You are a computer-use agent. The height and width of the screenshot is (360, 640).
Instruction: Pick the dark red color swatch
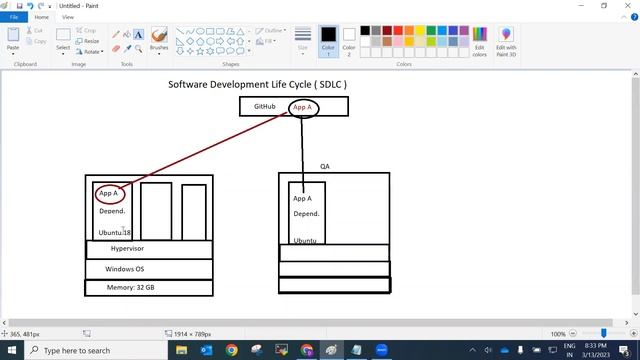pyautogui.click(x=387, y=30)
